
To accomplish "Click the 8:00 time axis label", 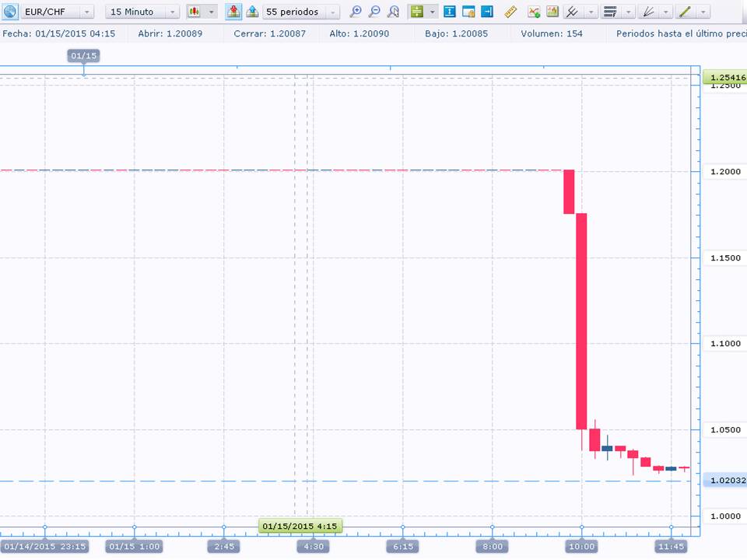I will [492, 546].
